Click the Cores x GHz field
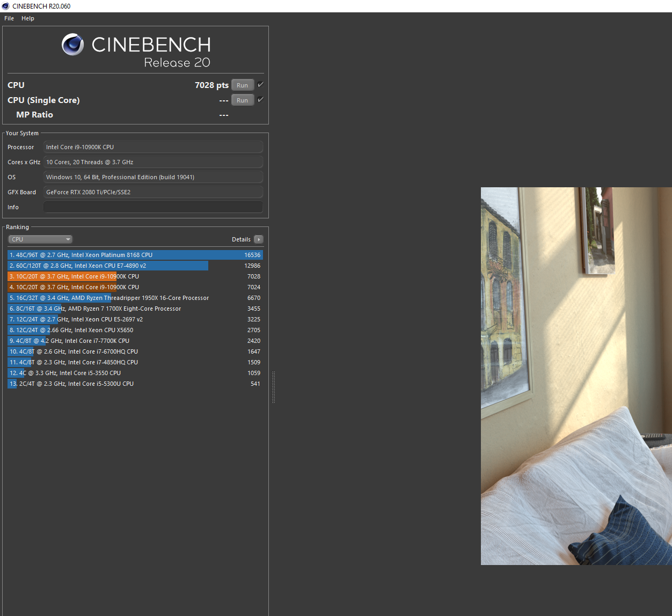The image size is (672, 616). pos(153,162)
